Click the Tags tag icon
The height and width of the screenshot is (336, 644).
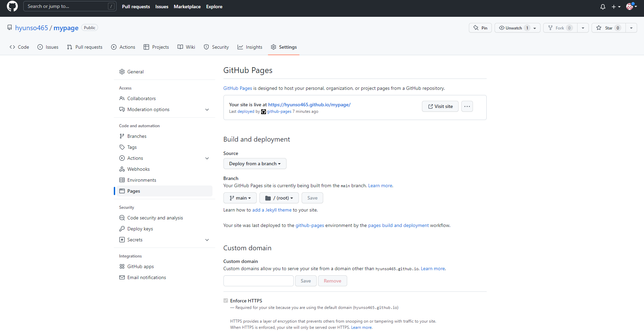[122, 147]
